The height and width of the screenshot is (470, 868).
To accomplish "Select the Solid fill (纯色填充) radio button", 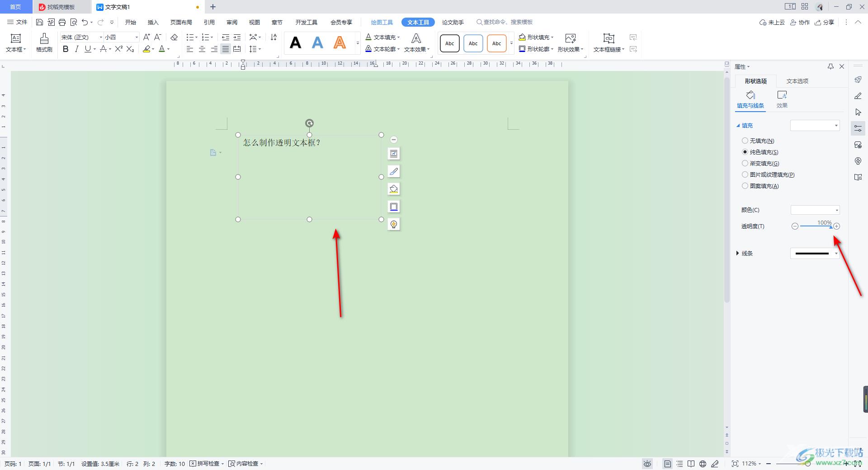I will point(745,152).
